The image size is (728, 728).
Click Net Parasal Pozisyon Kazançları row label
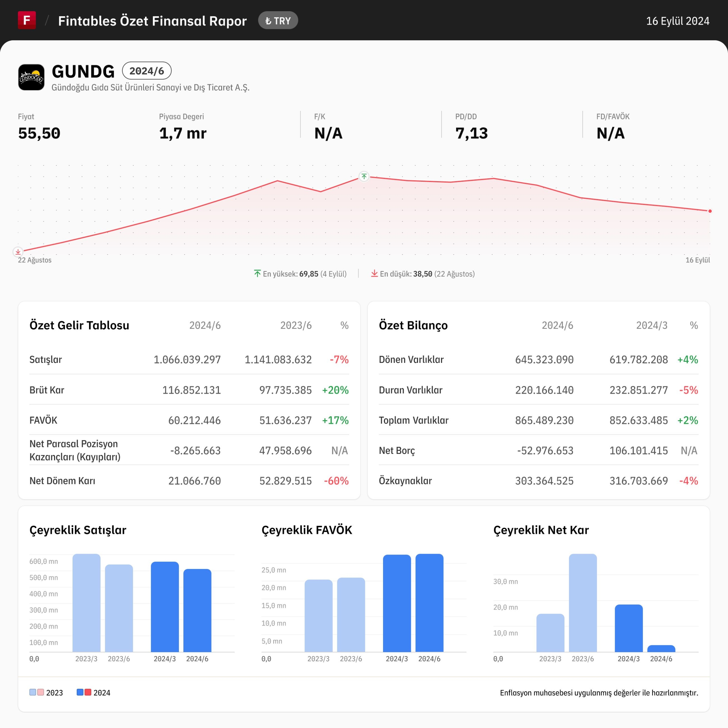point(75,450)
